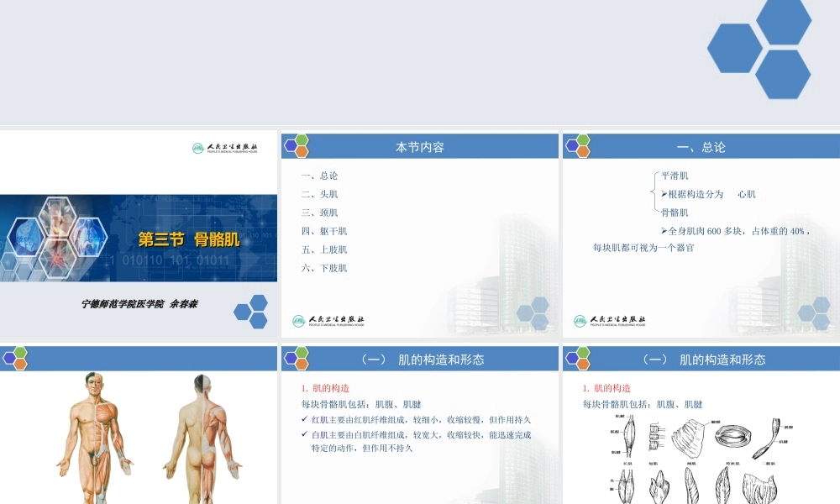This screenshot has width=840, height=504.
Task: Click the hexagon icon beside the 本节内容 header
Action: point(297,146)
